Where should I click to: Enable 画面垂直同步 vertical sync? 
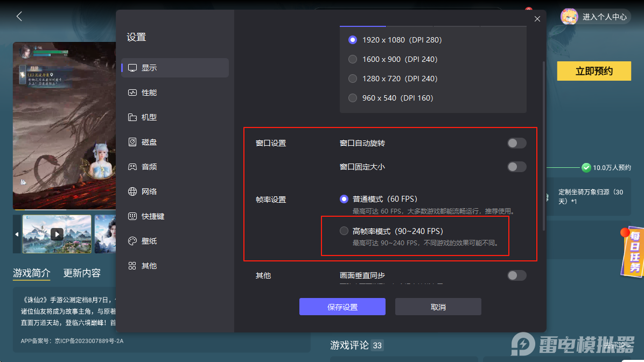516,275
